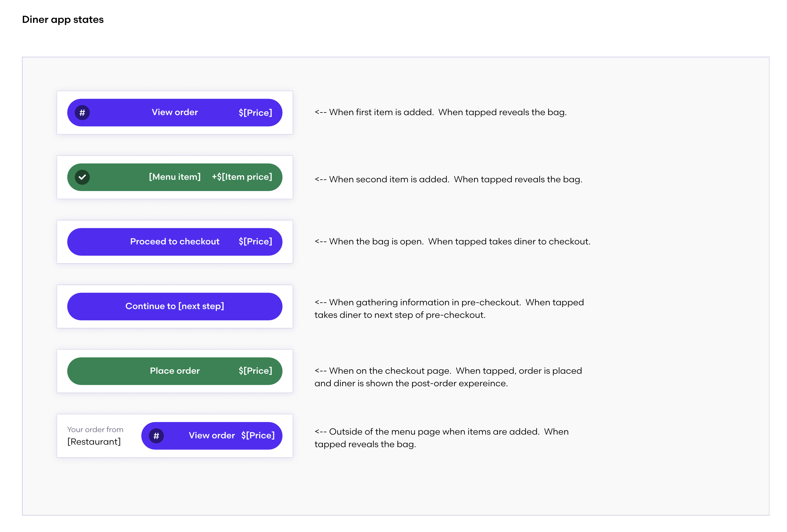The width and height of the screenshot is (787, 532).
Task: Click the bottom View order pill button
Action: pos(211,436)
